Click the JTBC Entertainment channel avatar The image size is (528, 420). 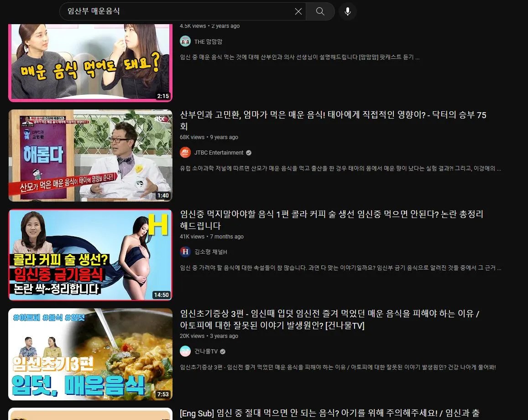pyautogui.click(x=185, y=152)
